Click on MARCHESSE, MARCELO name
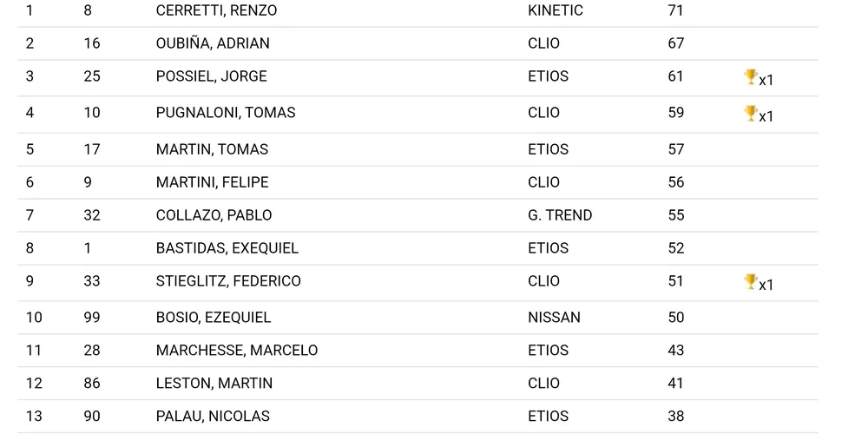This screenshot has height=434, width=868. [x=237, y=351]
